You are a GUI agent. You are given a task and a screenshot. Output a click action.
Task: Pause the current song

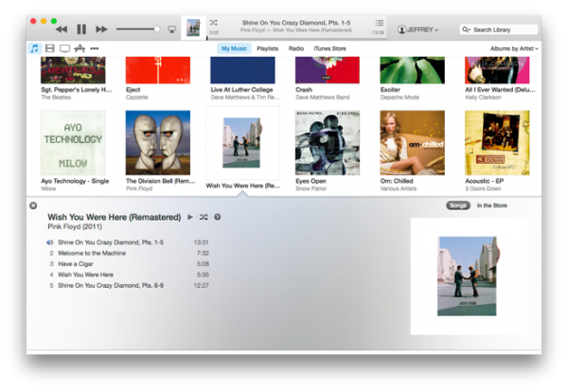(x=81, y=29)
